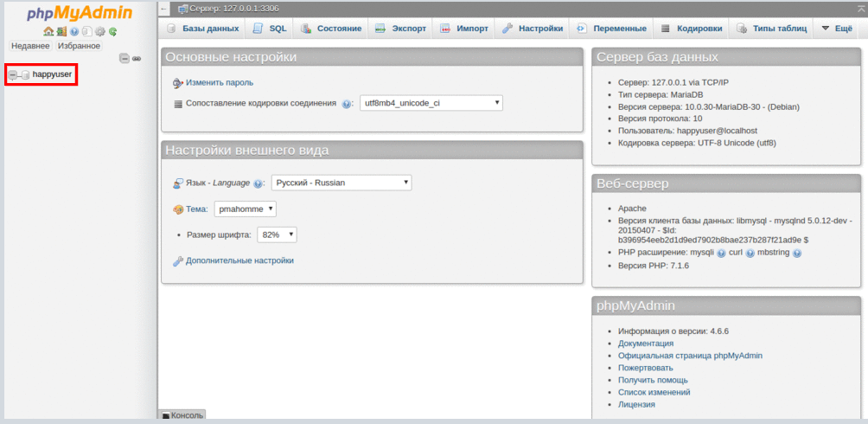Click the Apache list entry

(x=632, y=209)
